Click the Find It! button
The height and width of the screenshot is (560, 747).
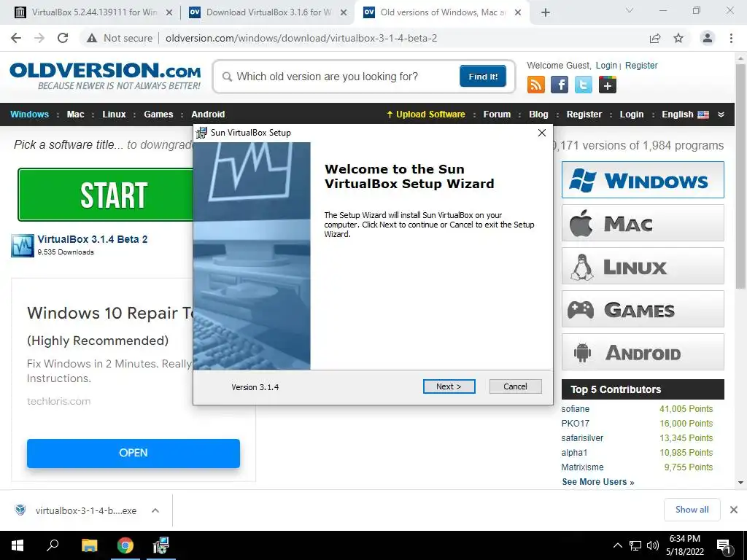point(483,76)
